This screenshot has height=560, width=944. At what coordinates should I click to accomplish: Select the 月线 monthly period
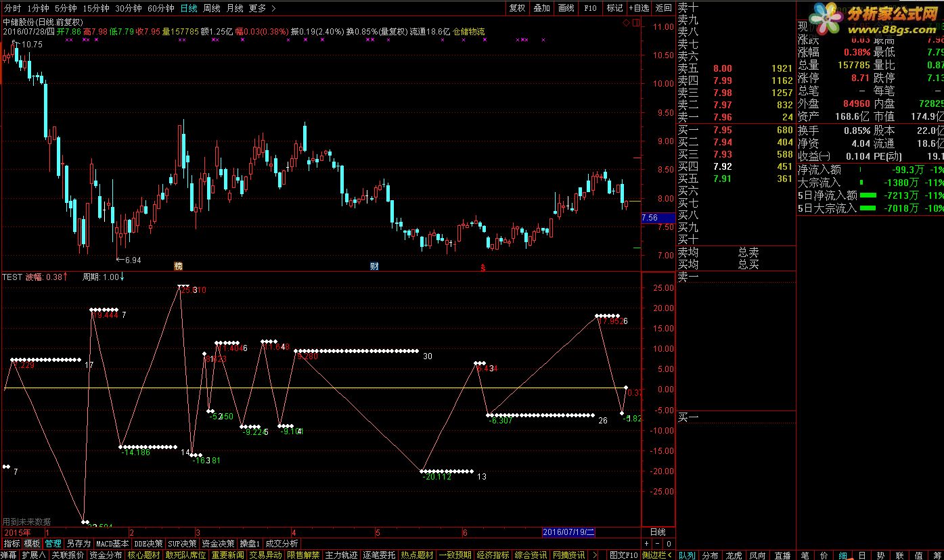point(235,8)
